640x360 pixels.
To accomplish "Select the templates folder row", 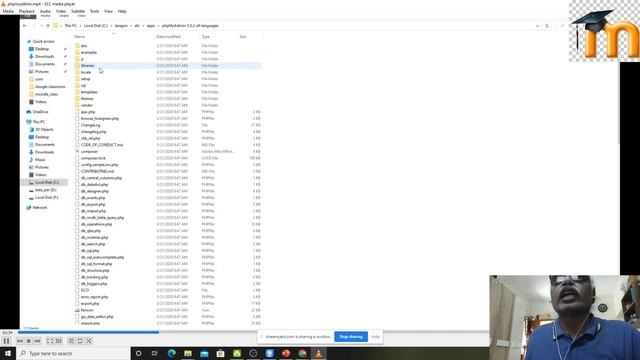I will pyautogui.click(x=167, y=92).
